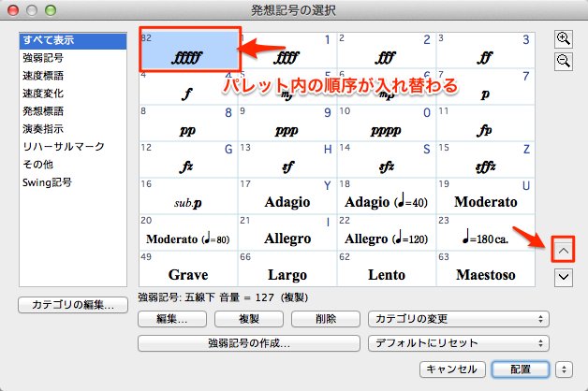Open カテゴリの編集... dialog
588x391 pixels.
click(73, 305)
